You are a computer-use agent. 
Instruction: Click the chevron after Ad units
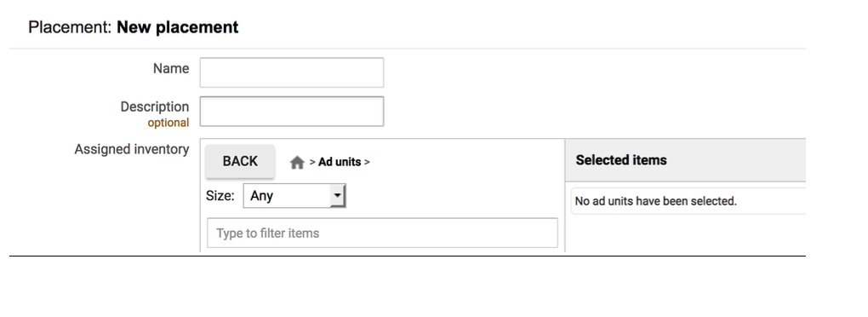[367, 163]
